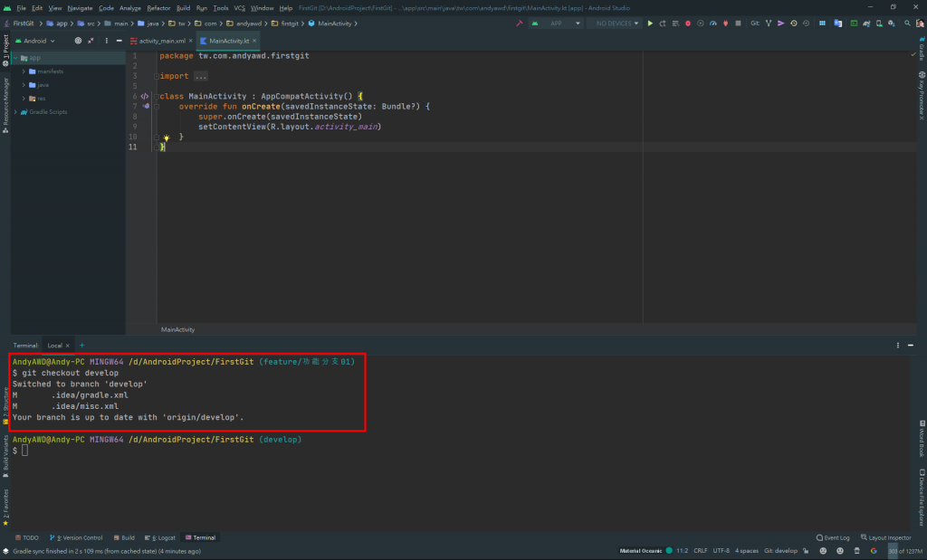The width and height of the screenshot is (927, 560).
Task: Open Git Show History clock icon
Action: coord(793,24)
